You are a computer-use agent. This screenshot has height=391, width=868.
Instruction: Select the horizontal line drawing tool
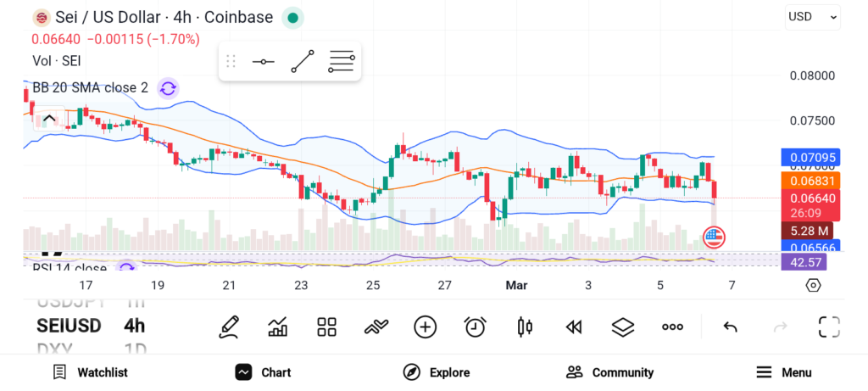pos(263,61)
